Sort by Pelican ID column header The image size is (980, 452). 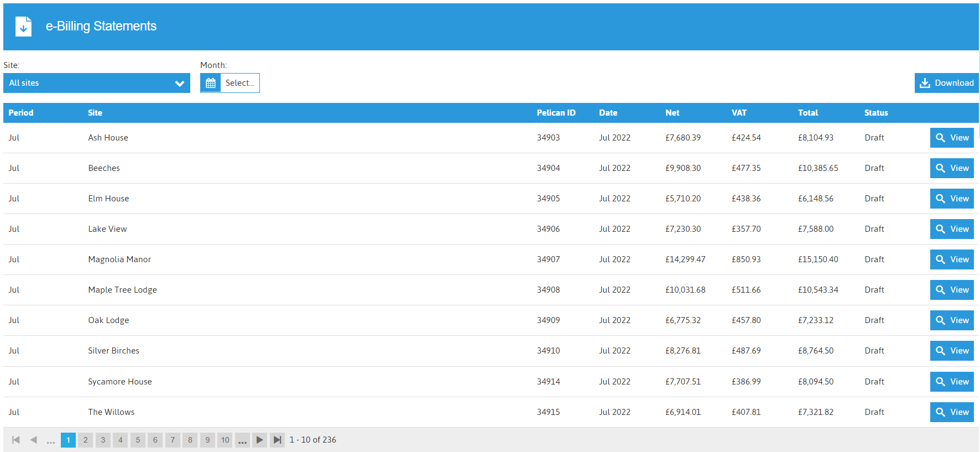tap(556, 113)
